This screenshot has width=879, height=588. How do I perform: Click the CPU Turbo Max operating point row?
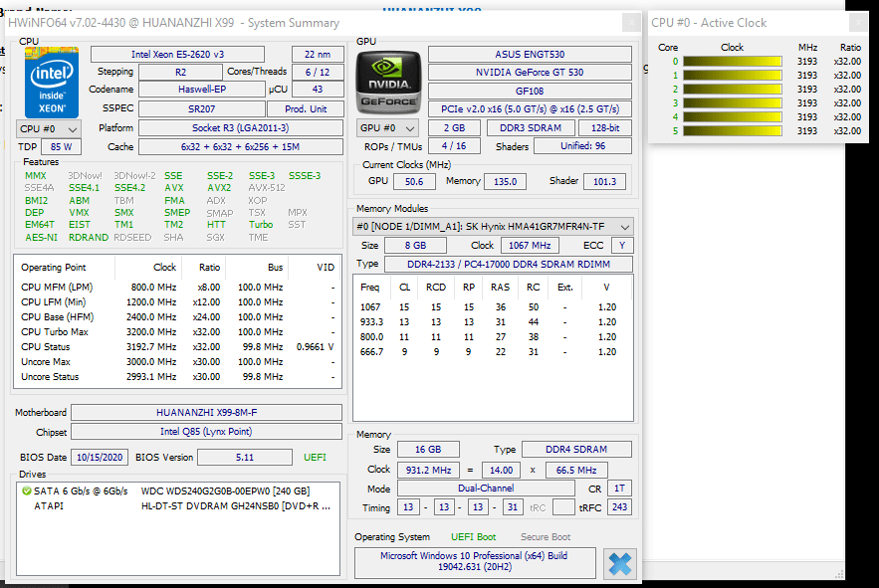click(178, 332)
